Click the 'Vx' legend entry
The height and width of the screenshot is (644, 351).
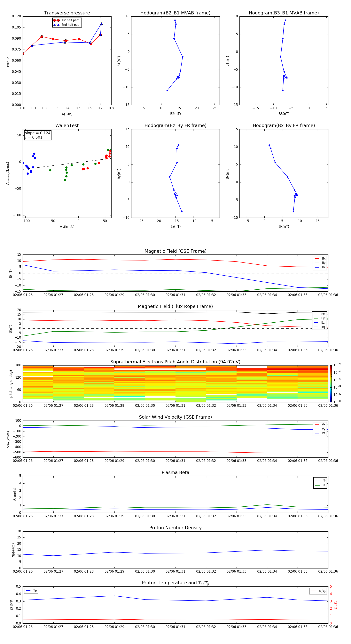(x=320, y=424)
